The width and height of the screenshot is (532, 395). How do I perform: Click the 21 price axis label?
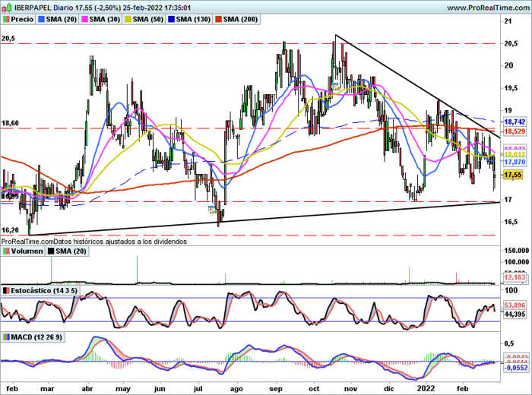click(508, 21)
